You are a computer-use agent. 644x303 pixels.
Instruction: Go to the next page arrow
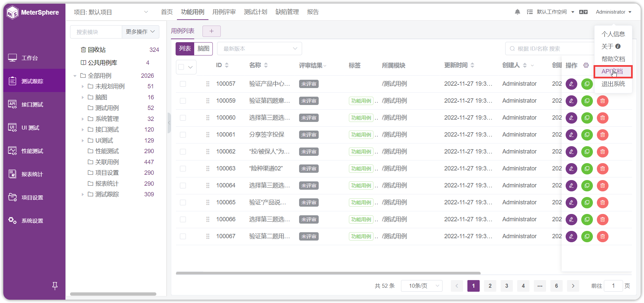[573, 286]
